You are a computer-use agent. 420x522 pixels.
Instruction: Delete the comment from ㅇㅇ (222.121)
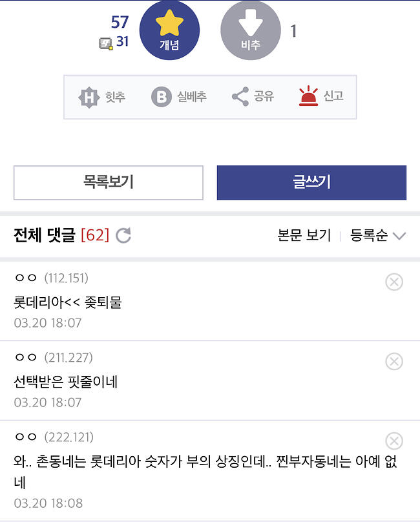[394, 441]
